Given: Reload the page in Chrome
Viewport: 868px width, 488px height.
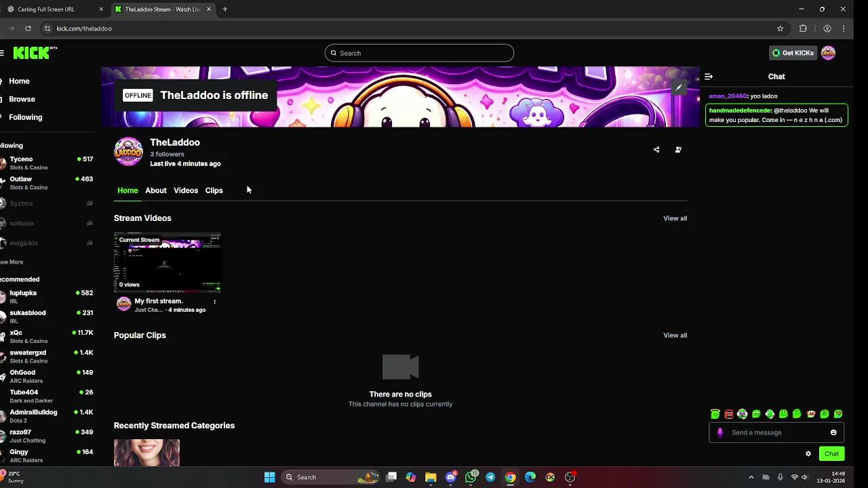Looking at the screenshot, I should pyautogui.click(x=28, y=28).
